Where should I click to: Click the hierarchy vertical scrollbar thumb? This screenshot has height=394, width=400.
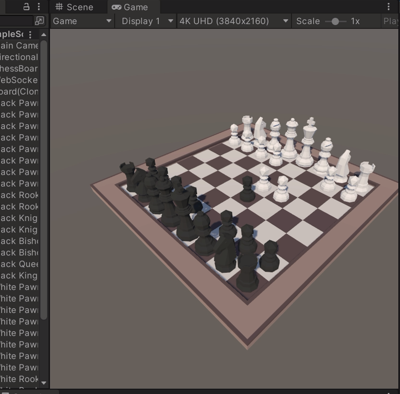click(x=44, y=180)
